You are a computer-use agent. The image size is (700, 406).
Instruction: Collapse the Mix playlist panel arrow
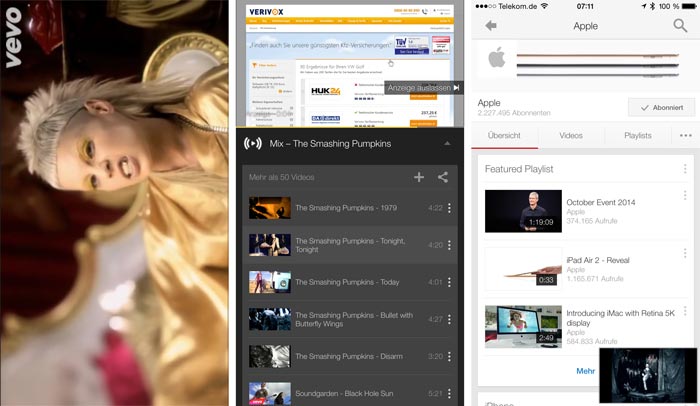(x=447, y=144)
